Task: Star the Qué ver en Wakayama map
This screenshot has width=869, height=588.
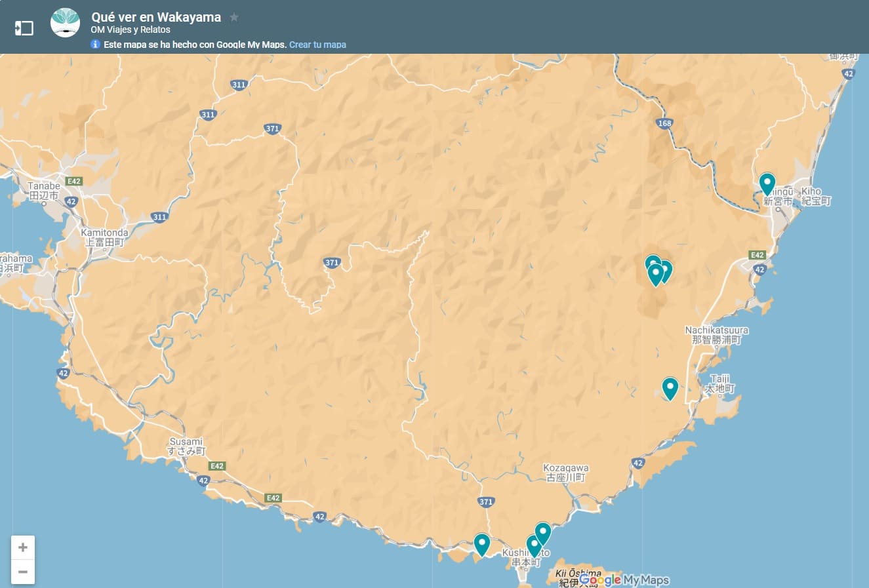Action: pos(234,18)
